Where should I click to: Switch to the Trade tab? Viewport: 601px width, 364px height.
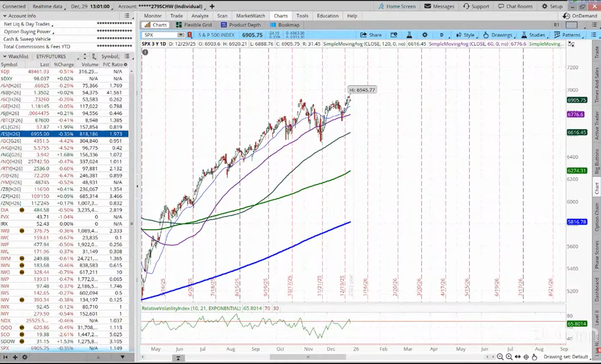176,16
